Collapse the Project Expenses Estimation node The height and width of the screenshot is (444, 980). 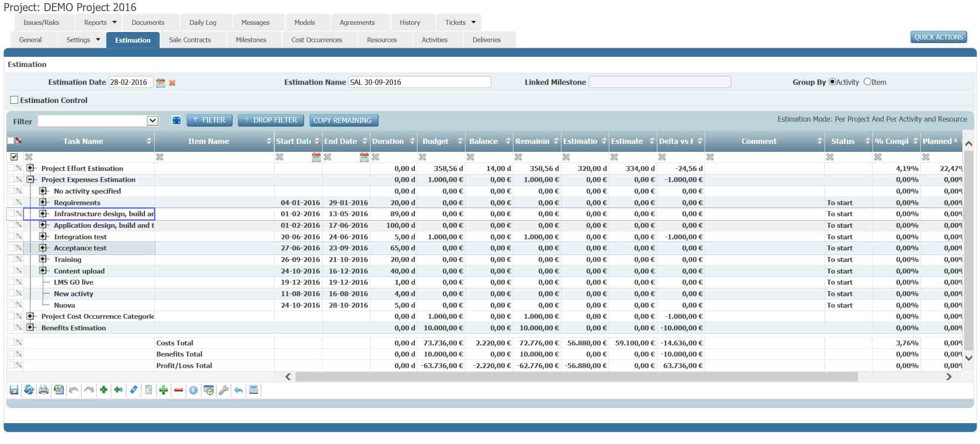tap(30, 179)
